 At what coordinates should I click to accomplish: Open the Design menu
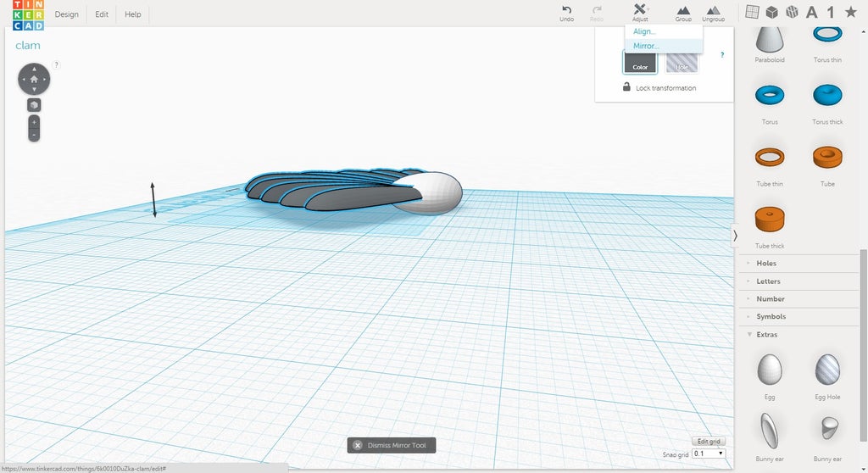pos(66,14)
